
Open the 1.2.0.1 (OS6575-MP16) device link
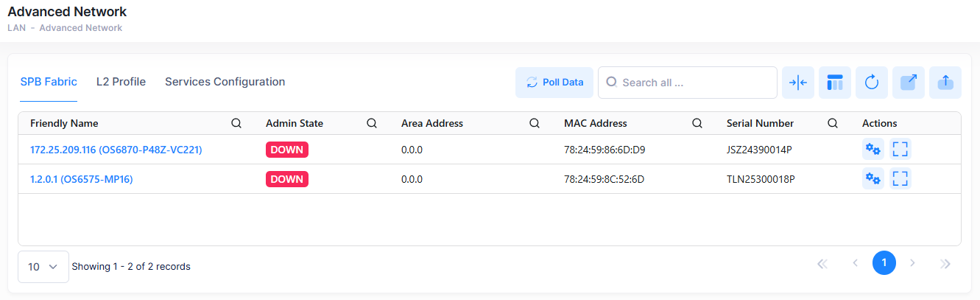81,179
